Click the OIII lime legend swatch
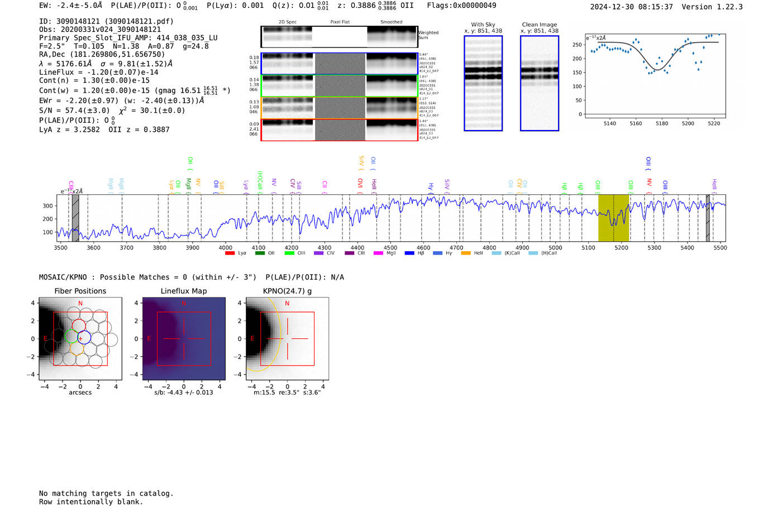 pos(289,253)
